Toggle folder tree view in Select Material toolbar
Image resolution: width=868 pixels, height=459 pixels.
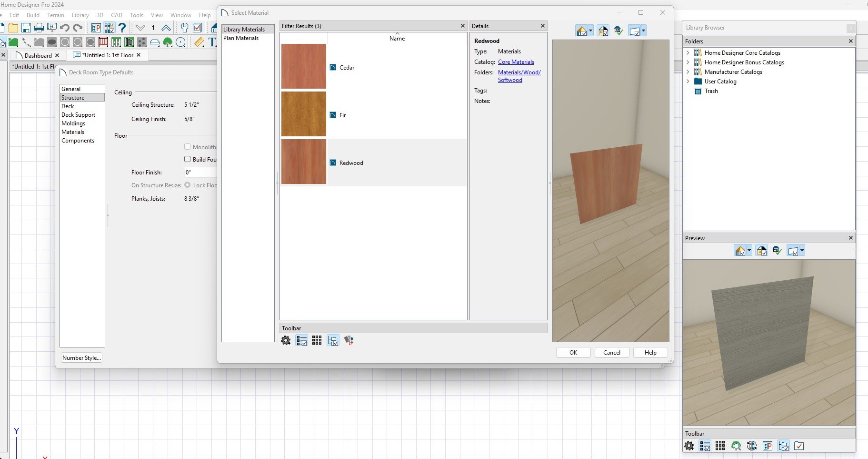333,340
